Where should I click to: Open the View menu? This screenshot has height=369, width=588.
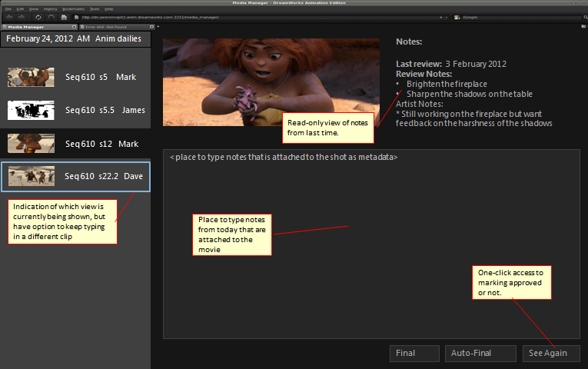click(34, 8)
